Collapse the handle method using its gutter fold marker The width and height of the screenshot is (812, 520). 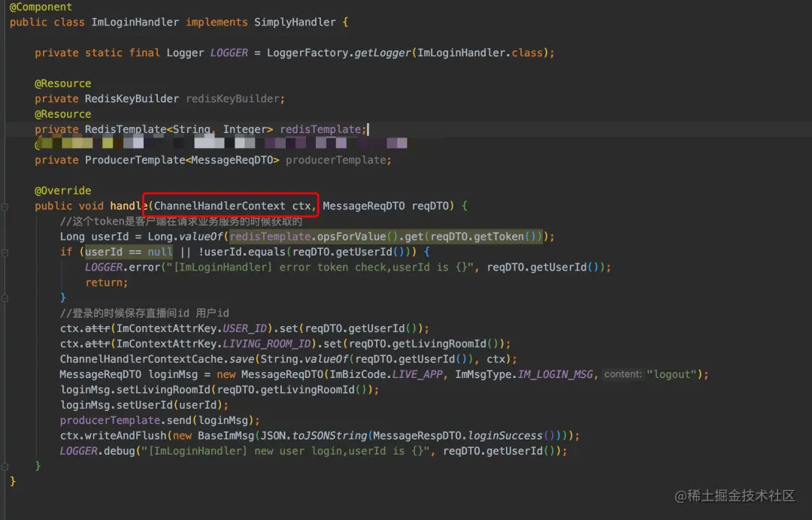coord(5,207)
